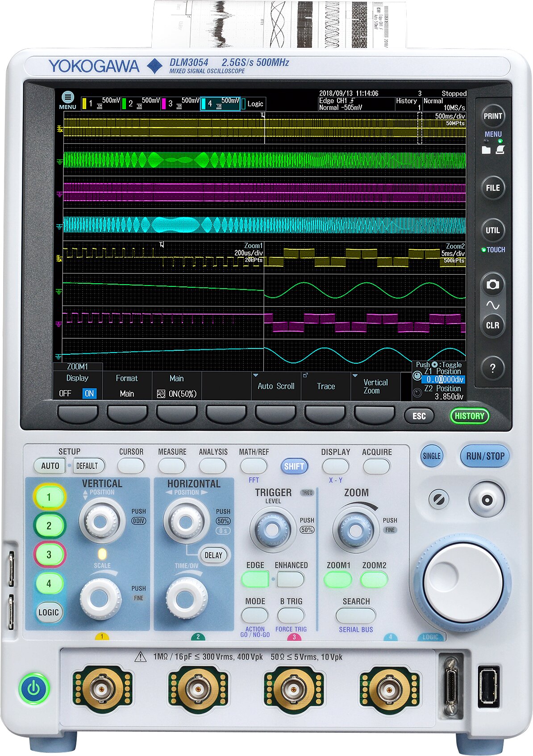
Task: Click the USB port on the front panel
Action: (x=488, y=687)
